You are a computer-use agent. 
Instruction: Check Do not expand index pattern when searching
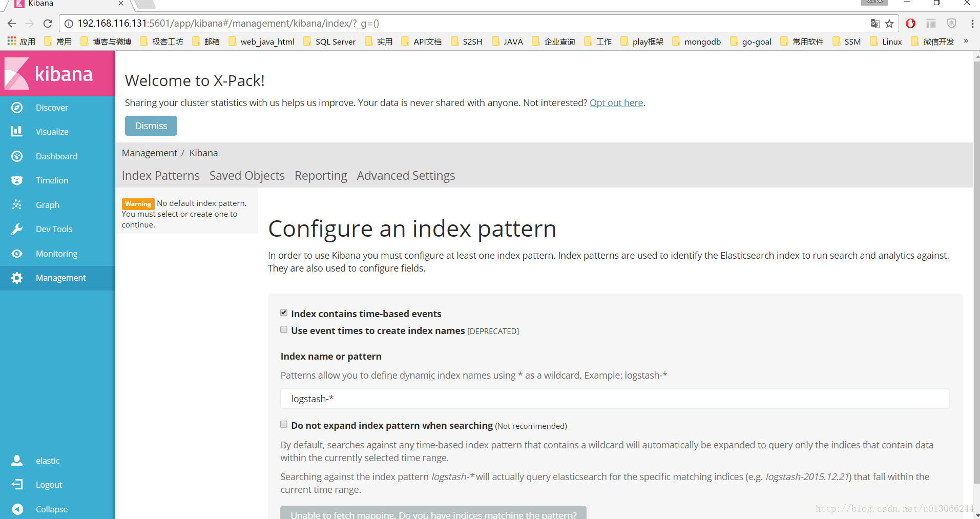pyautogui.click(x=284, y=425)
